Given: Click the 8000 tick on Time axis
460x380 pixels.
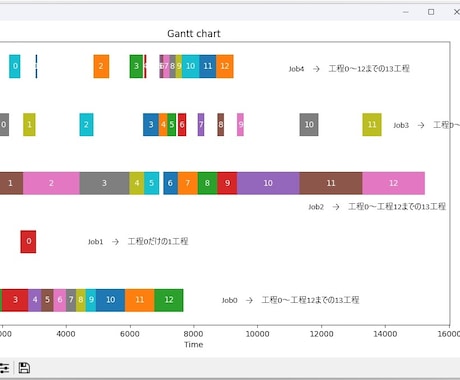Looking at the screenshot, I should [x=194, y=334].
